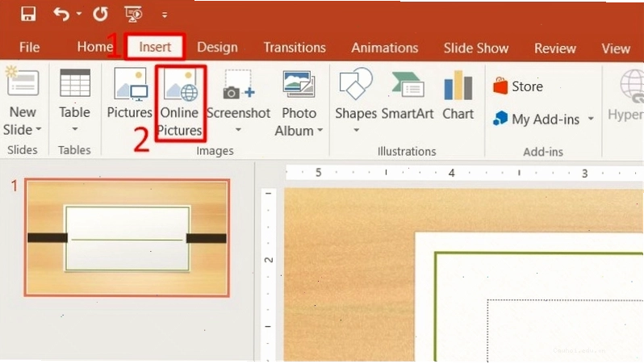Insert a Chart
Image resolution: width=644 pixels, height=364 pixels.
tap(458, 95)
